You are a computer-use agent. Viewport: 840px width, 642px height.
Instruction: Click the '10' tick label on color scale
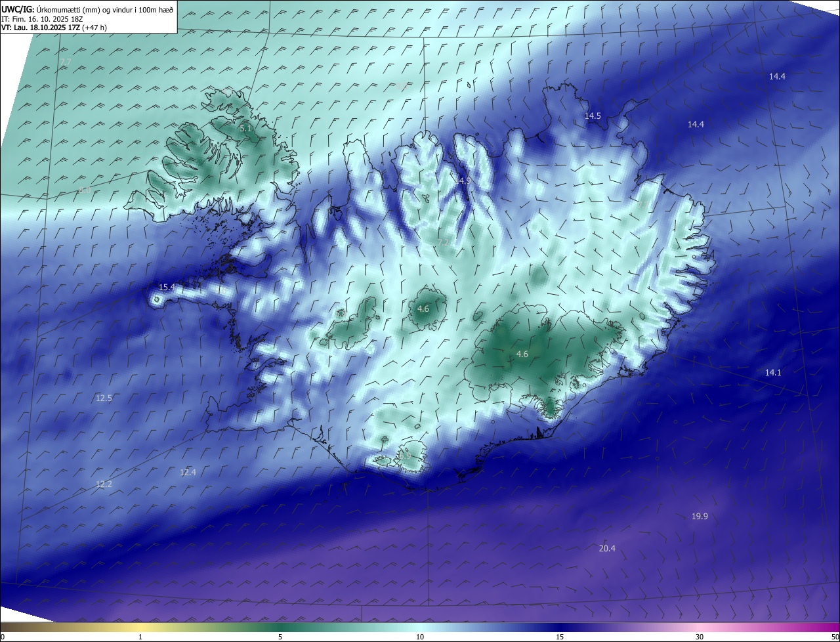[x=420, y=637]
